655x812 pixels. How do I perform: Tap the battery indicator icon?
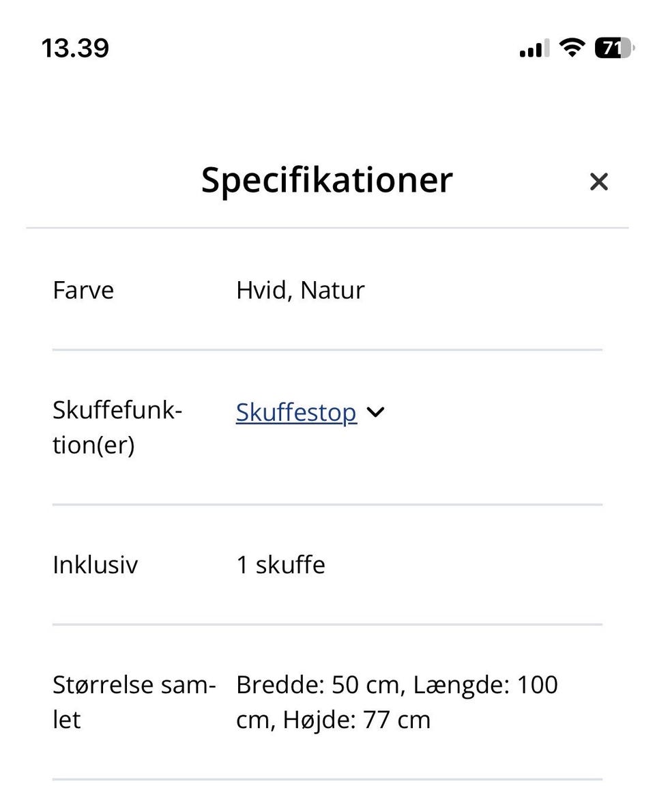click(614, 48)
